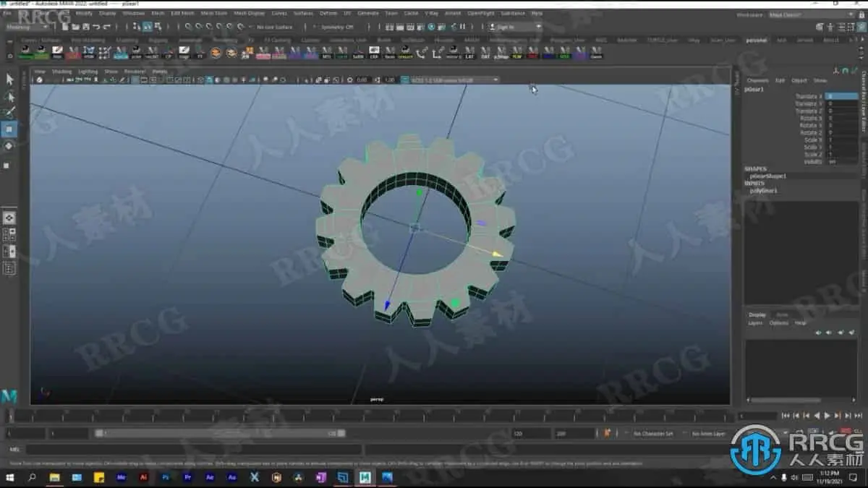
Task: Click LAT shelf button
Action: point(469,53)
